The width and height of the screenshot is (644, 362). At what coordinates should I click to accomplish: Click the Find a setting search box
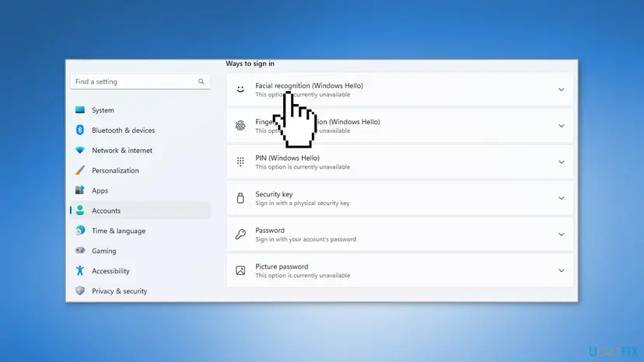pos(141,82)
